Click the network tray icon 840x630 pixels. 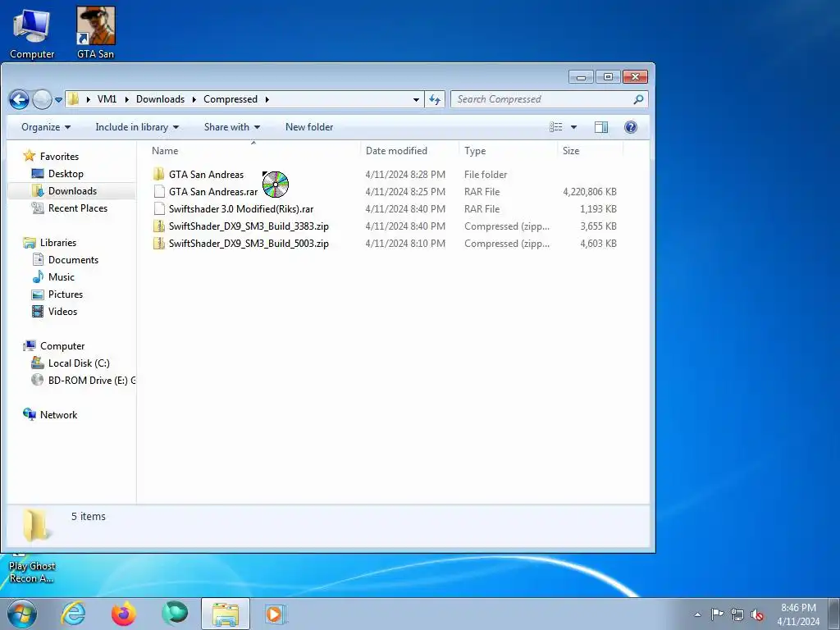pos(737,614)
